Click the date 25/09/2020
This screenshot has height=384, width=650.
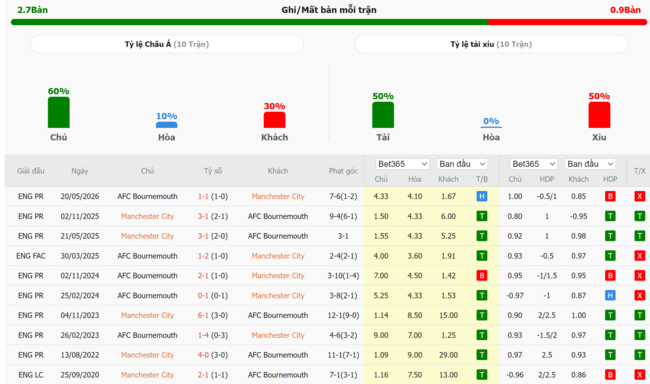click(80, 375)
